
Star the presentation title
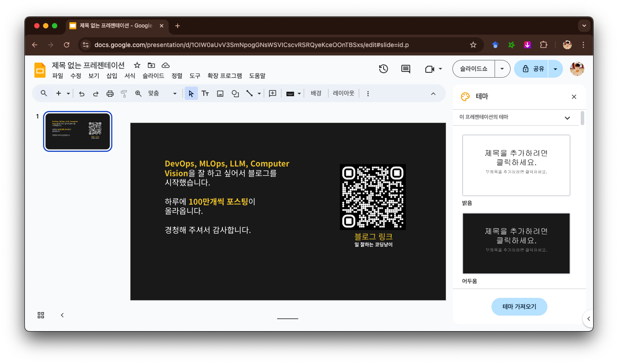(x=137, y=65)
